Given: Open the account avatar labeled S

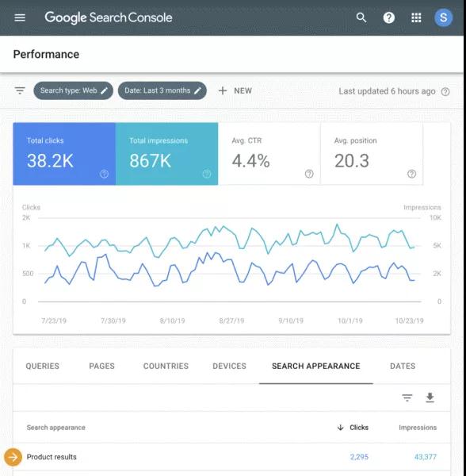Looking at the screenshot, I should (x=443, y=17).
